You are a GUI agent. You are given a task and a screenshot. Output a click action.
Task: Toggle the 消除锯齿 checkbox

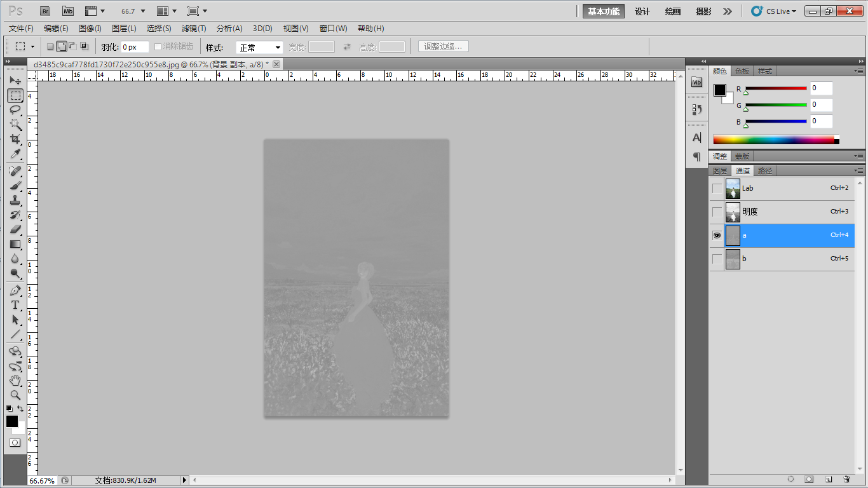coord(158,47)
